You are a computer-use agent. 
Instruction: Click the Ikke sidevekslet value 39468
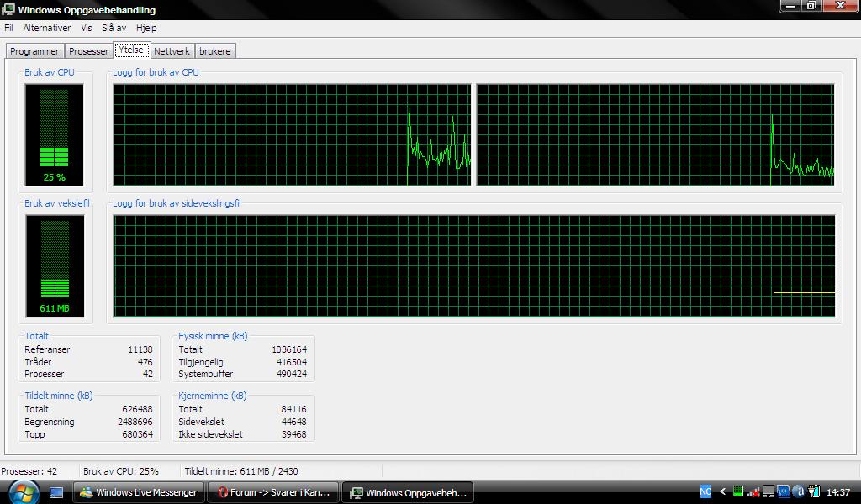point(293,434)
